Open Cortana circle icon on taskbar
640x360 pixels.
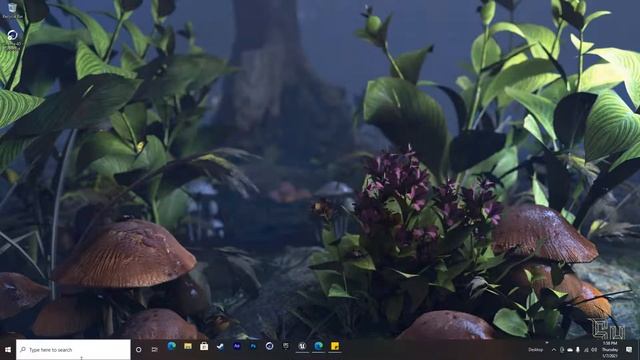pyautogui.click(x=139, y=350)
